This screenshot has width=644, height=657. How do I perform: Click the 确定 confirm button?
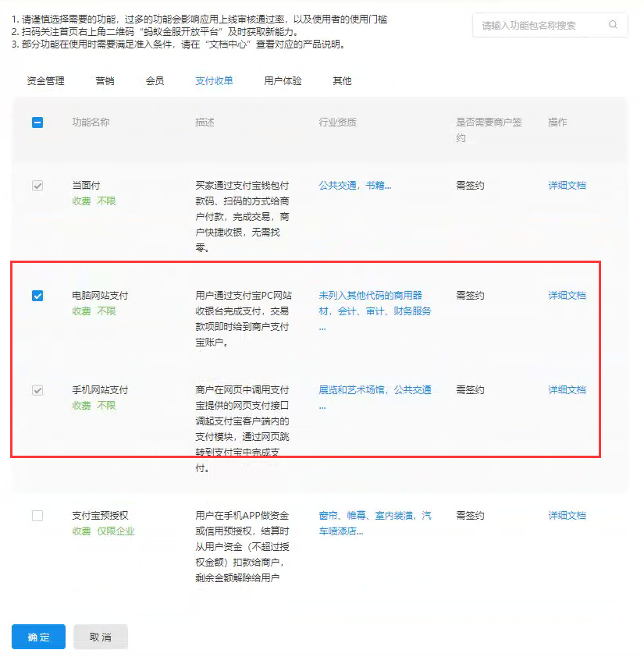tap(38, 637)
